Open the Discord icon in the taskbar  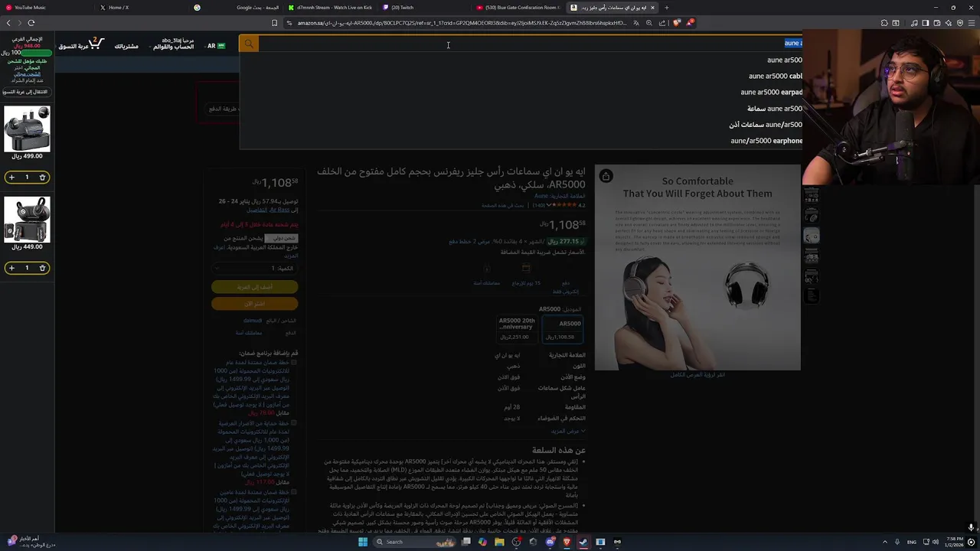point(550,542)
